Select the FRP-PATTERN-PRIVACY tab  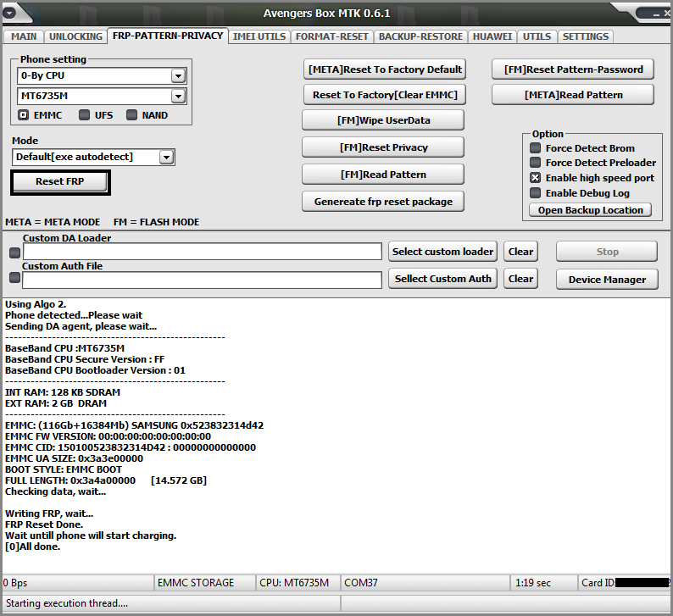coord(167,36)
